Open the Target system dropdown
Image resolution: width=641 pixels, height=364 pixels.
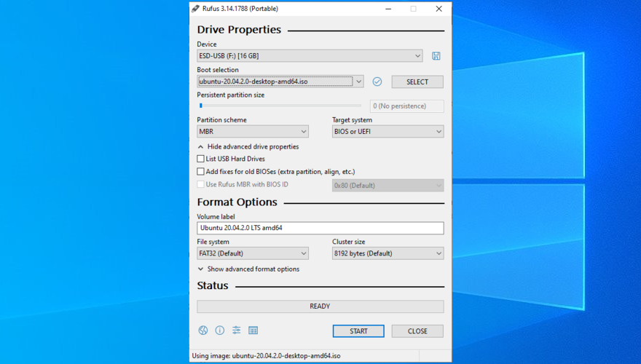388,132
